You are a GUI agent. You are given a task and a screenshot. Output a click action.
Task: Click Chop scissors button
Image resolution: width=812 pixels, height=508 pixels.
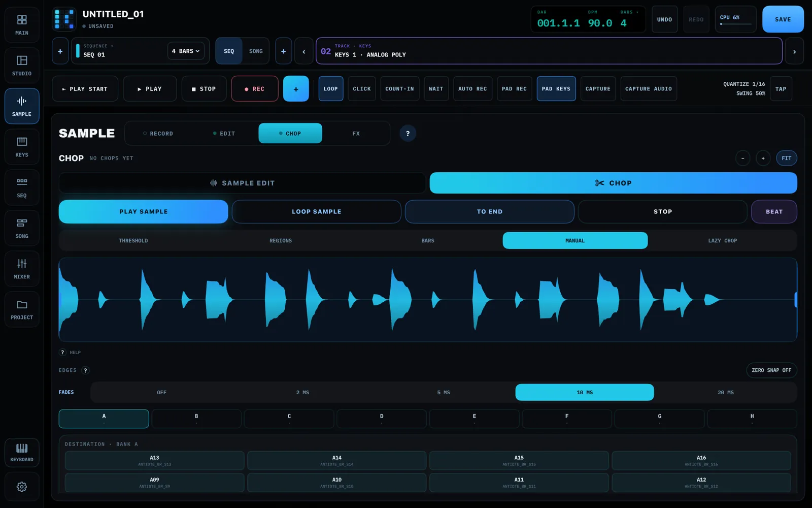(x=613, y=183)
